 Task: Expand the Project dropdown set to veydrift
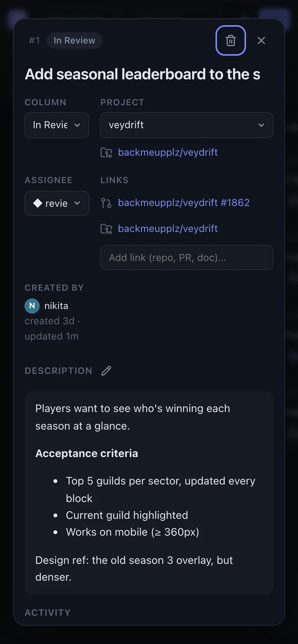coord(187,125)
